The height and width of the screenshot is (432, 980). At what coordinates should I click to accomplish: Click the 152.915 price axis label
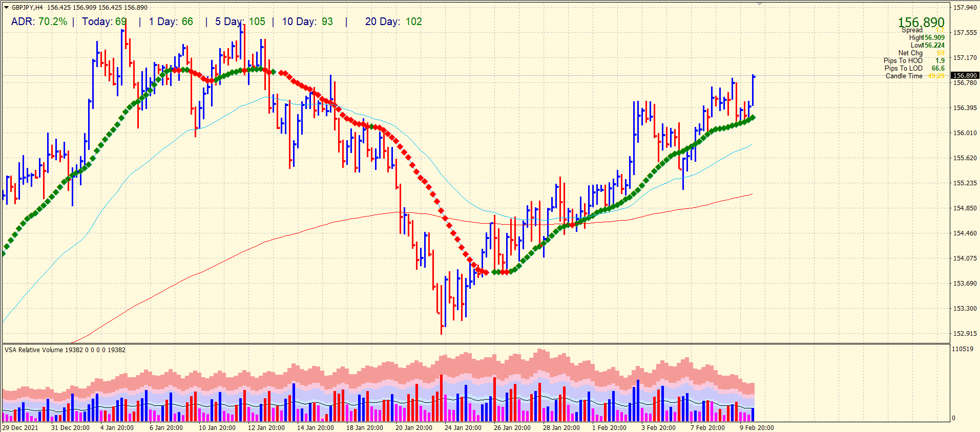[965, 334]
